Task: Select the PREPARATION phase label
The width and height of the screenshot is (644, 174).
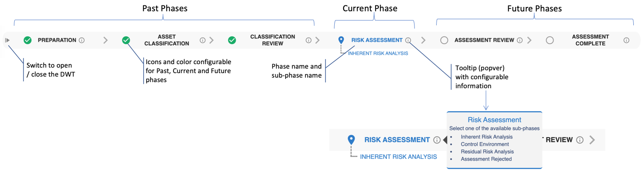Action: [x=57, y=40]
